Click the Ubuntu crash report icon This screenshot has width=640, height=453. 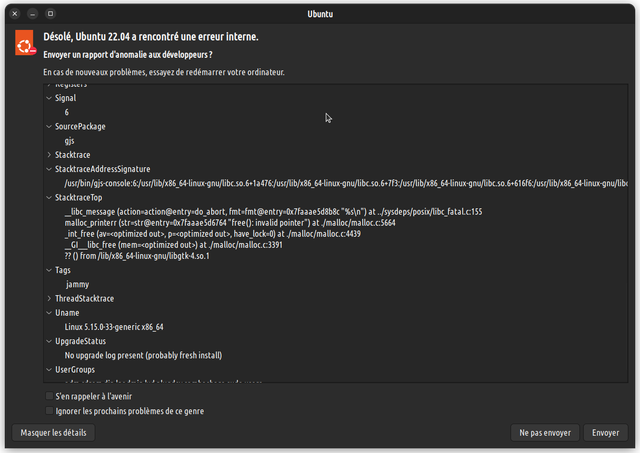[x=25, y=43]
